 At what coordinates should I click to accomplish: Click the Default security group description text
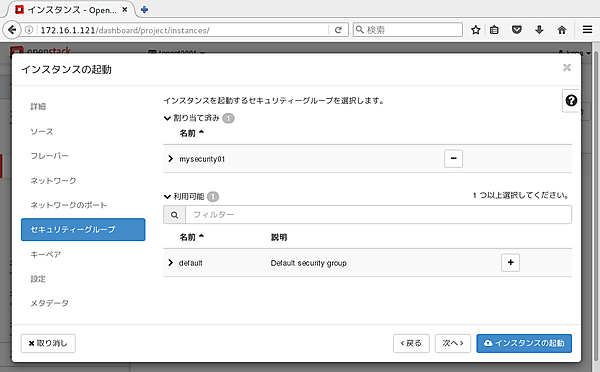coord(308,263)
